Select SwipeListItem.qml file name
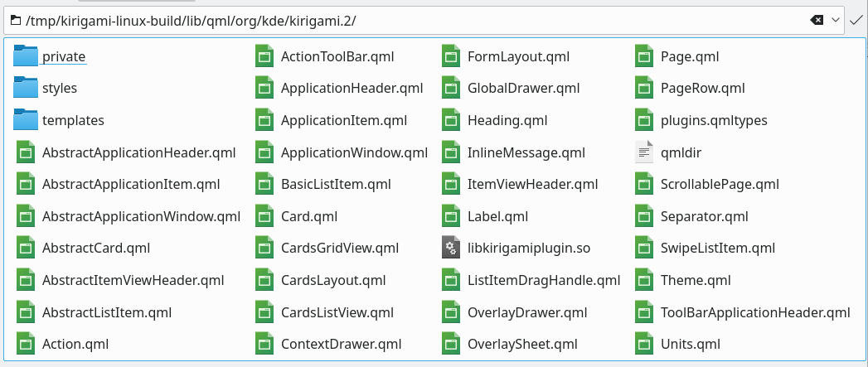This screenshot has width=868, height=367. pos(717,248)
